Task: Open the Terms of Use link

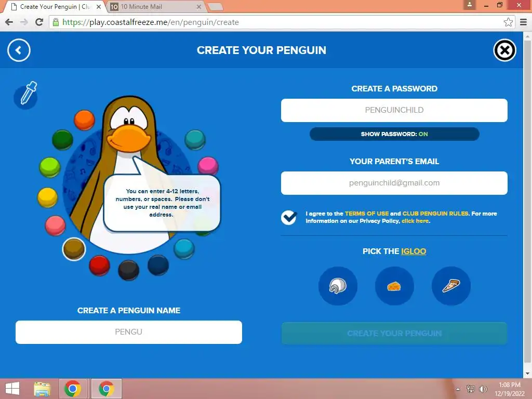Action: (367, 214)
